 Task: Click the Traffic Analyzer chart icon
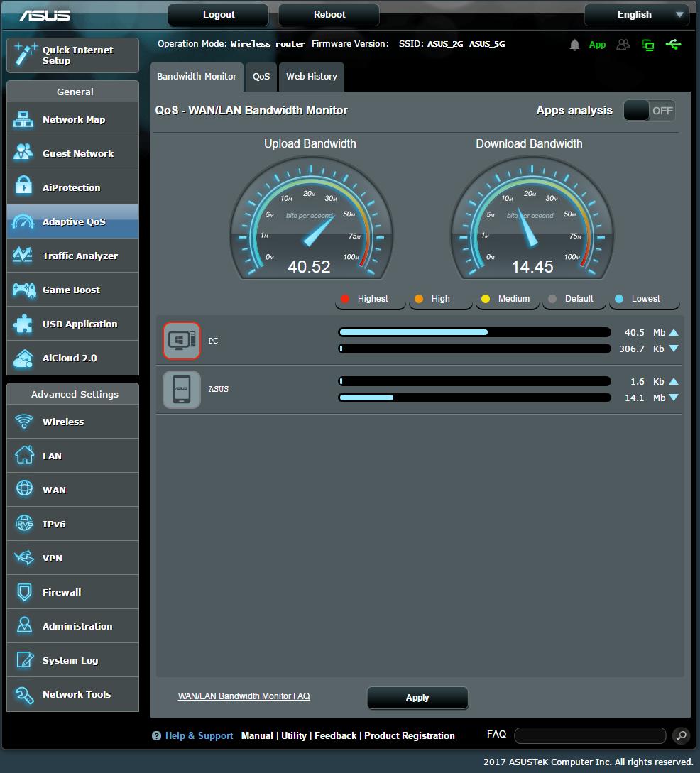pos(23,255)
